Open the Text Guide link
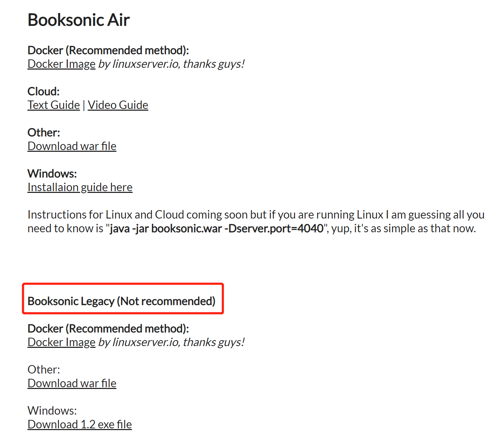Screen dimensions: 504x448 pyautogui.click(x=54, y=105)
